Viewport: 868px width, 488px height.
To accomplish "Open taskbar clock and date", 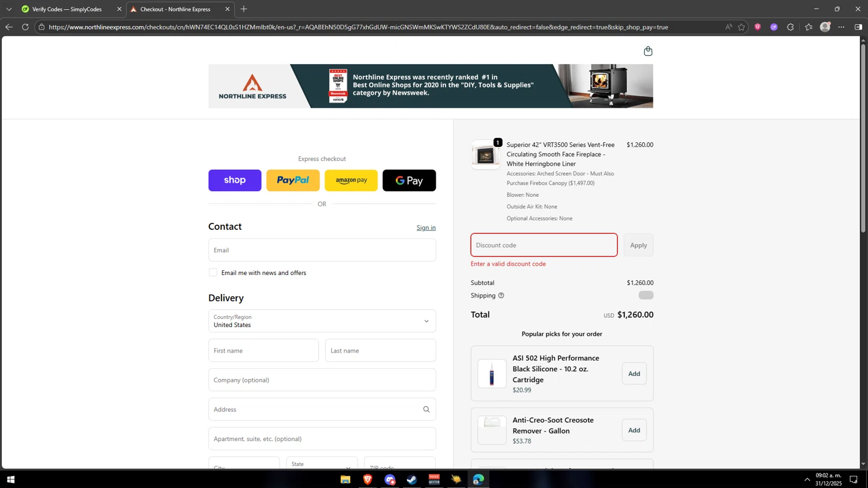I will click(828, 479).
